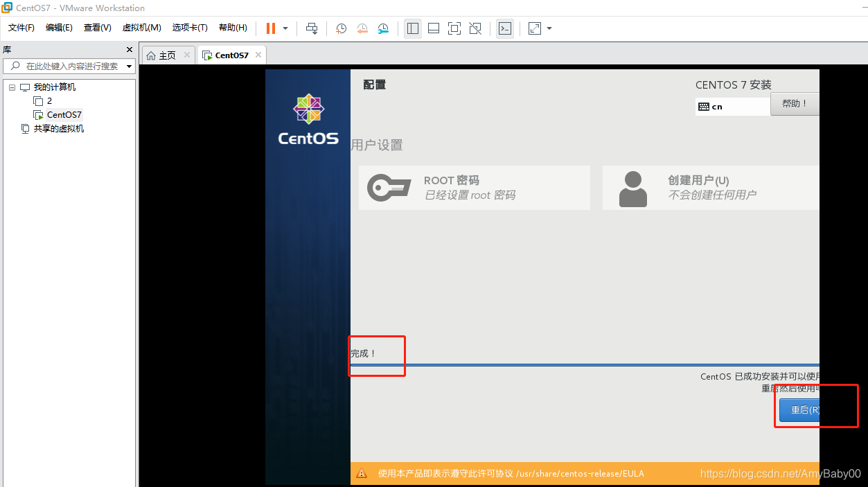Click the CentOS logo in the sidebar
The width and height of the screenshot is (868, 487).
(x=308, y=120)
